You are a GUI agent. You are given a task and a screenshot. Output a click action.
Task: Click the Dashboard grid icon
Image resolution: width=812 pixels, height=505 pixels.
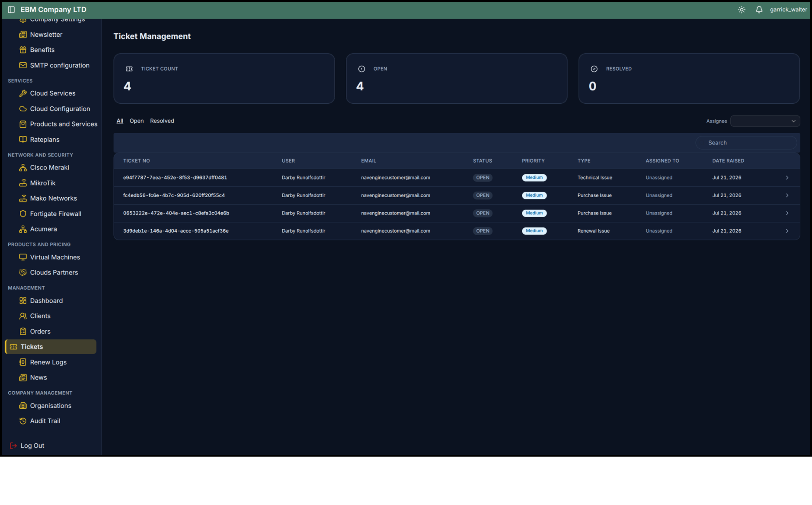(23, 301)
